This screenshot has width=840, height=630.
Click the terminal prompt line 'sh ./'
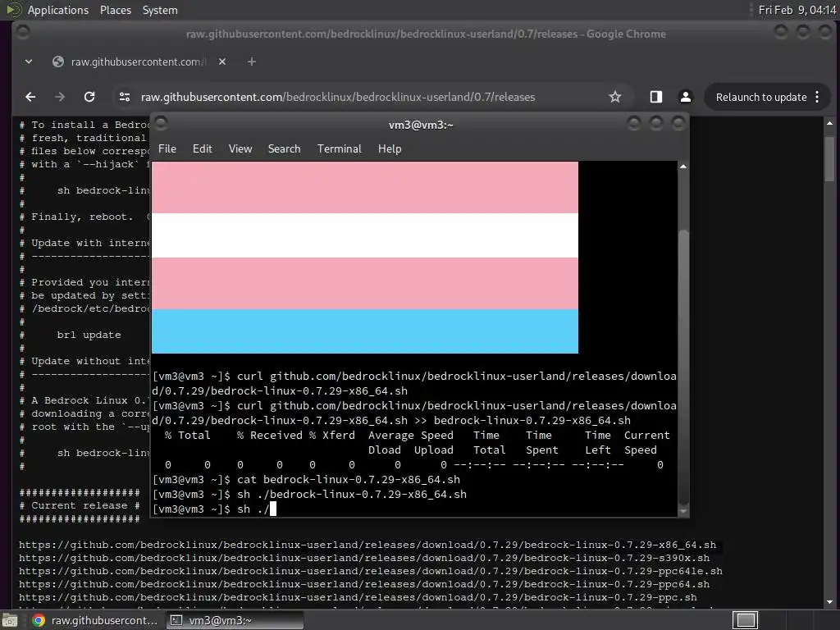[x=214, y=509]
